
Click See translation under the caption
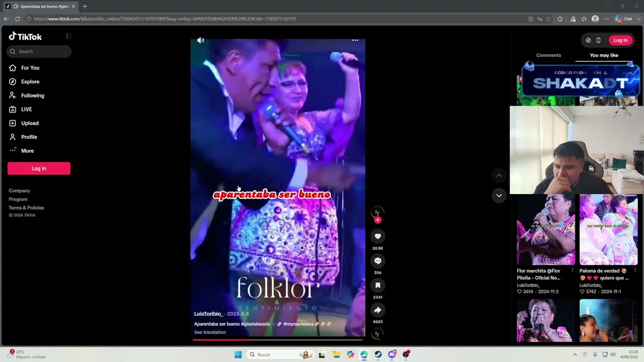tap(210, 332)
